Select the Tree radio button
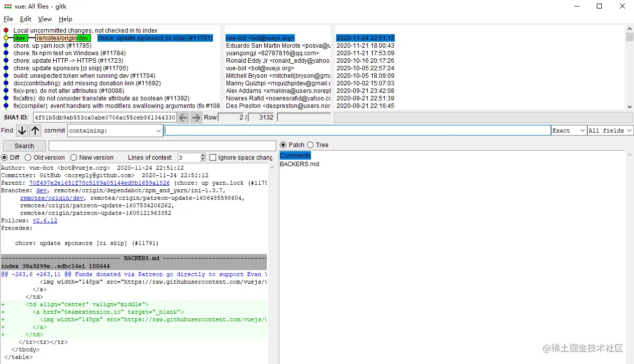Viewport: 634px width, 364px height. point(310,145)
